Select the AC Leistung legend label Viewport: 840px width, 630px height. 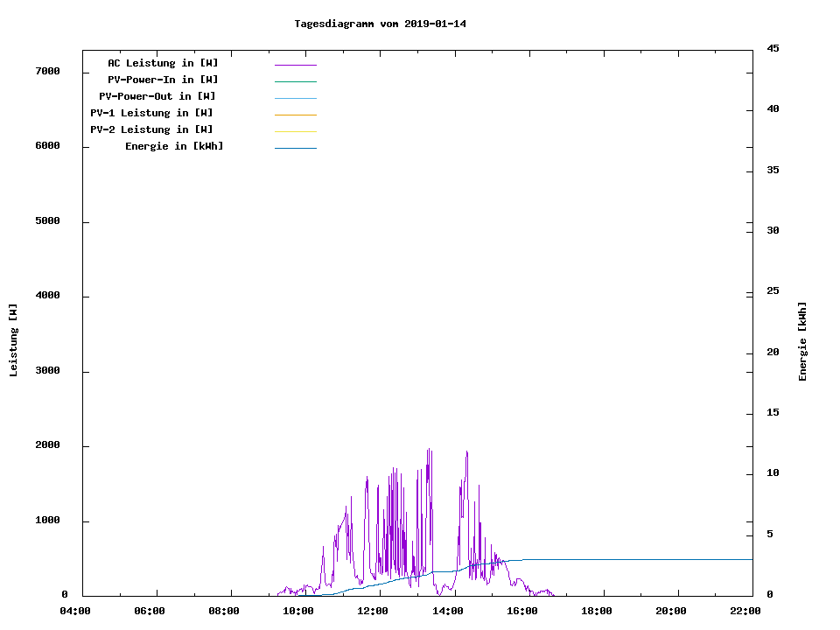163,63
